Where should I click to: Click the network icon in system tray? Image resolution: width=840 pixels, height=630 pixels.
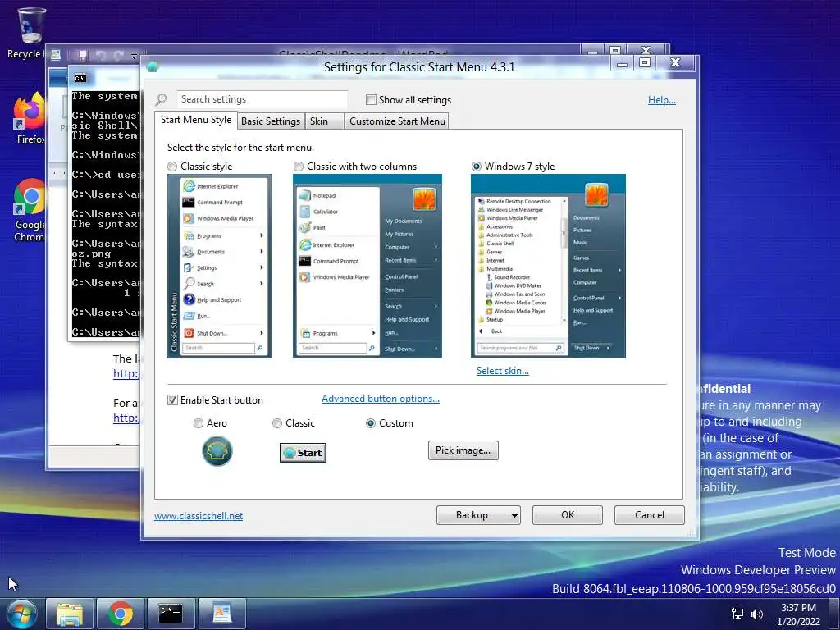pos(737,614)
